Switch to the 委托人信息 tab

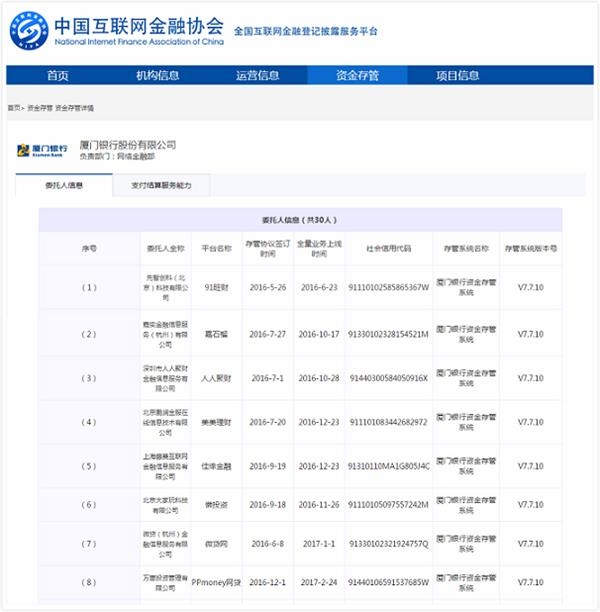tap(64, 185)
